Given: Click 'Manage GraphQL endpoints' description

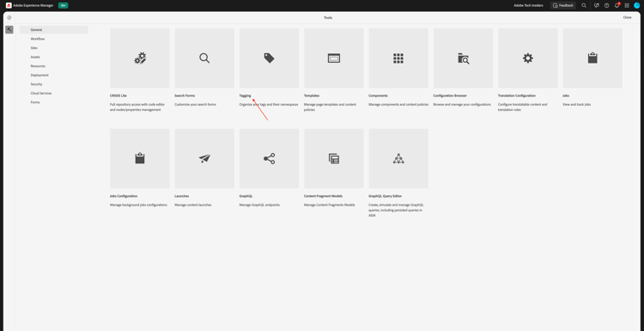Looking at the screenshot, I should click(x=259, y=205).
